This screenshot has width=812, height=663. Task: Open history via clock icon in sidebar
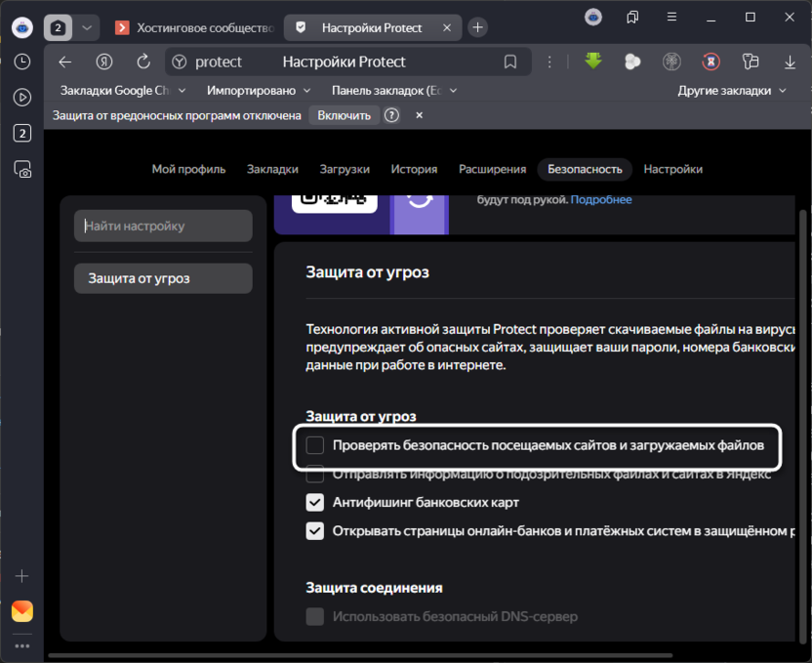[21, 62]
